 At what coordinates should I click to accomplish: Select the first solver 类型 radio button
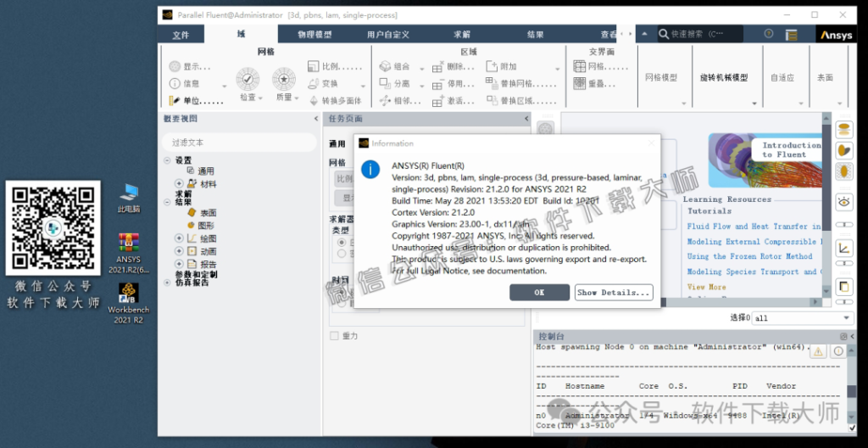(341, 243)
